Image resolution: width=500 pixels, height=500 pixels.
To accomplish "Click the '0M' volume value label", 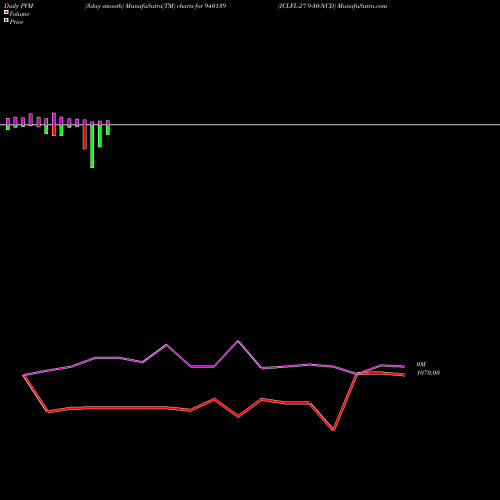I will point(421,364).
